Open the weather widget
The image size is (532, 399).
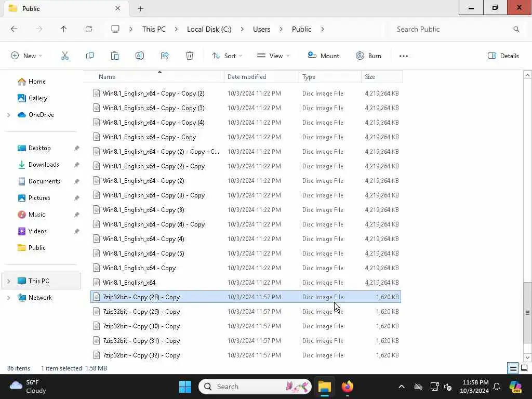pyautogui.click(x=28, y=387)
